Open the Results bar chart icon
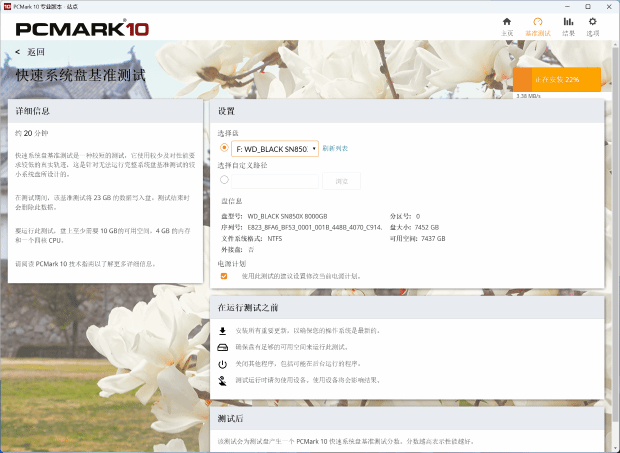The image size is (620, 453). click(568, 22)
